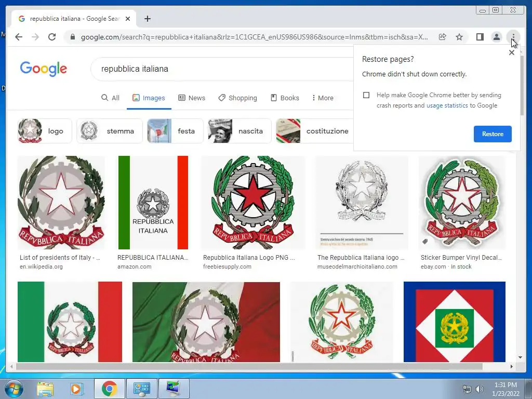Open network status tray icon
This screenshot has height=399, width=532.
tap(467, 389)
